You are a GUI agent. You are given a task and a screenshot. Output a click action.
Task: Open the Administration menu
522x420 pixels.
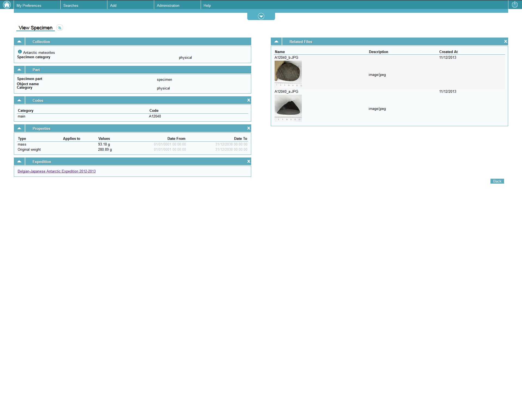pyautogui.click(x=168, y=5)
